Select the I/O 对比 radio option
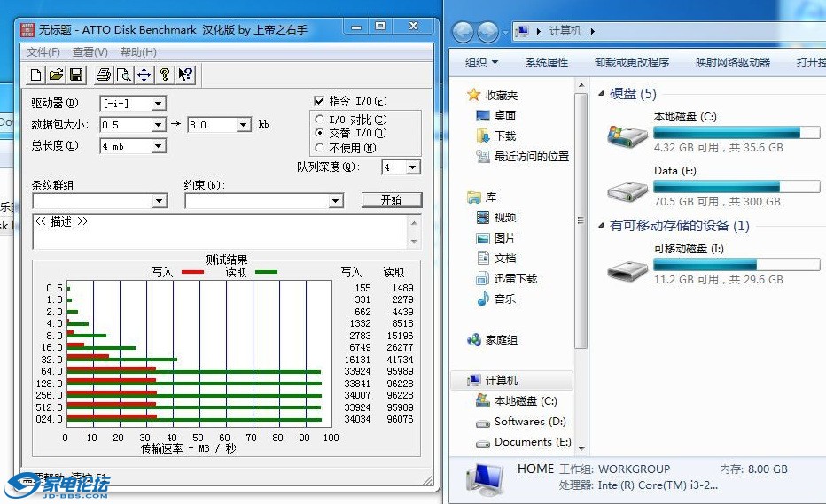The image size is (826, 504). (320, 120)
